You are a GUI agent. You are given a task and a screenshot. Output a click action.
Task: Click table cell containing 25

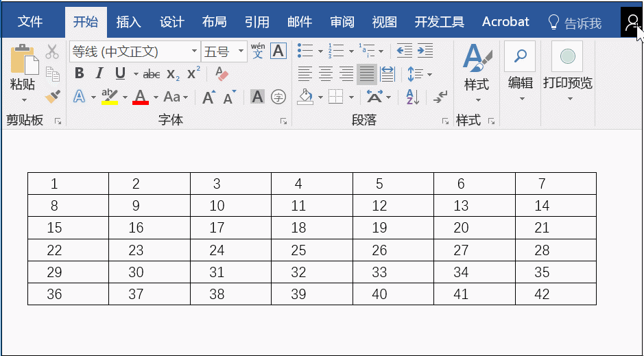312,250
